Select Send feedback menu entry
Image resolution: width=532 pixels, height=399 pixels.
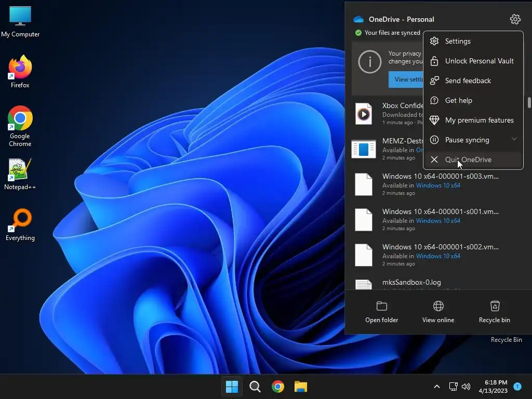coord(473,81)
